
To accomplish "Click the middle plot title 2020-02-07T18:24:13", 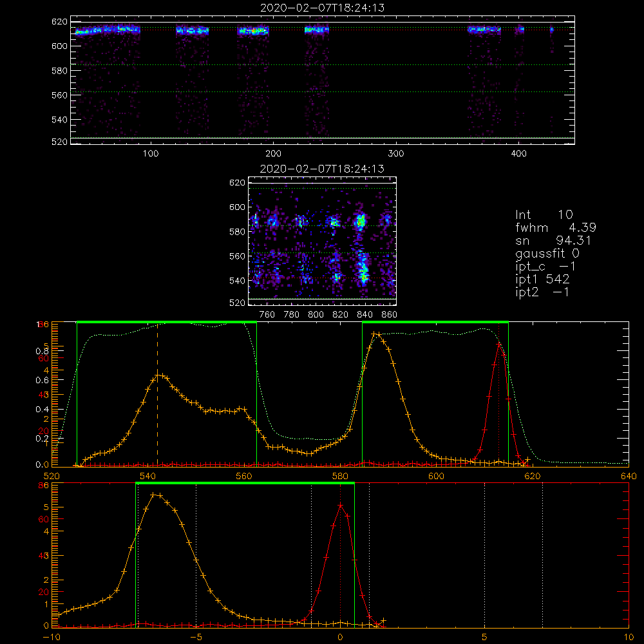I will 323,169.
